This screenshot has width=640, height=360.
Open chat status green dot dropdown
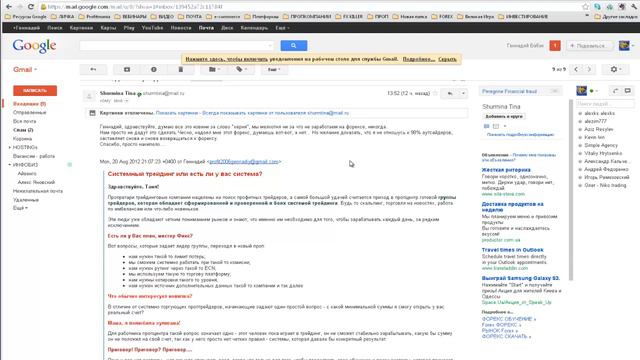pos(594,91)
